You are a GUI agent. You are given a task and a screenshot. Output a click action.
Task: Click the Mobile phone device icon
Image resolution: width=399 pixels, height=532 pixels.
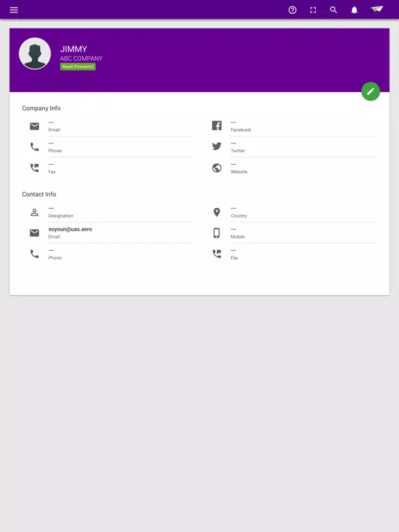tap(216, 233)
